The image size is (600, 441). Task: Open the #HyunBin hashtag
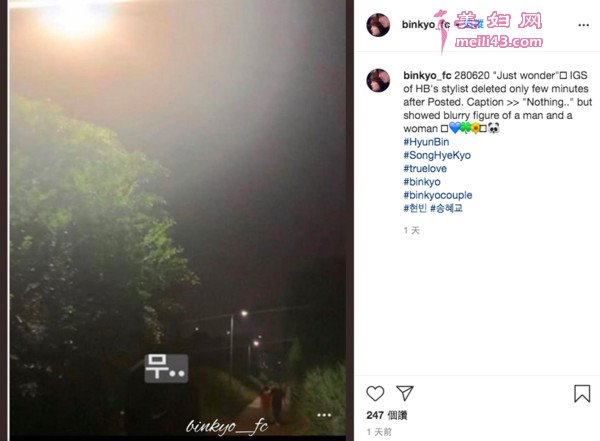426,142
